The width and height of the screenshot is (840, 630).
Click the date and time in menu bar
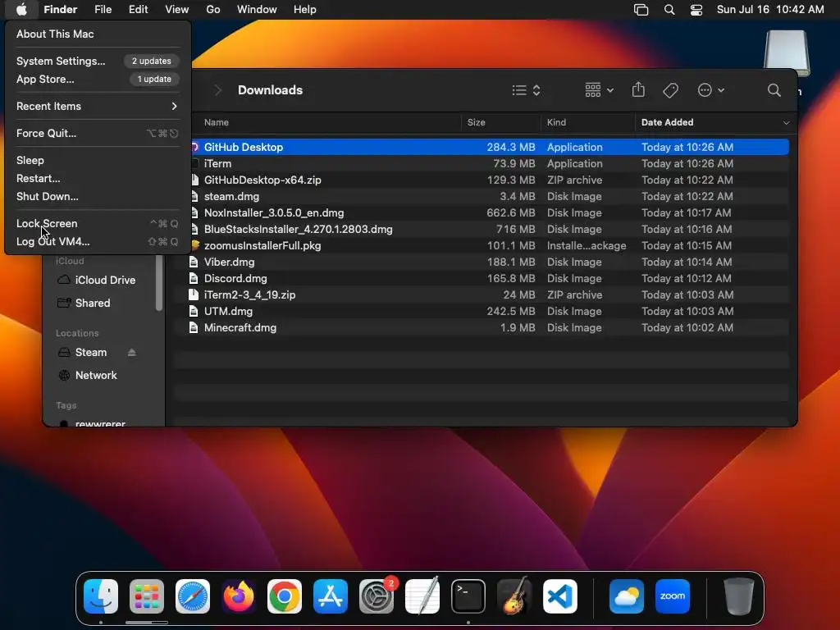pos(769,10)
